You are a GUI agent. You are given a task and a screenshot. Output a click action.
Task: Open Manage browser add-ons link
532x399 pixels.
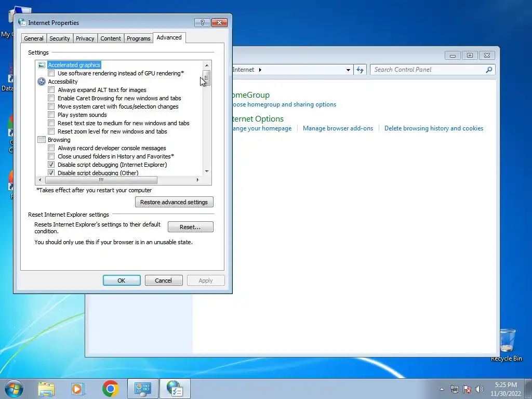coord(338,128)
